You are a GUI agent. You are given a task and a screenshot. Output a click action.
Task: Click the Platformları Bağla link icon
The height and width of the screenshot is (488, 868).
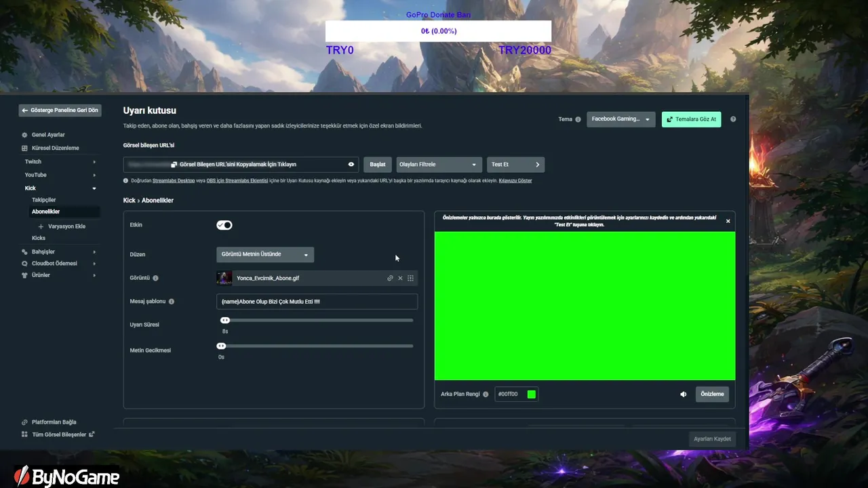[24, 422]
